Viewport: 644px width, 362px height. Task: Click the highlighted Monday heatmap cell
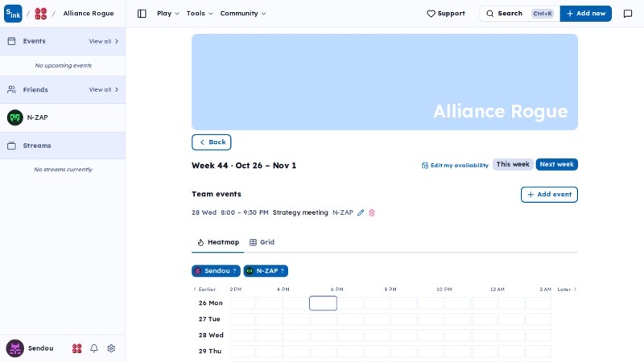point(324,303)
